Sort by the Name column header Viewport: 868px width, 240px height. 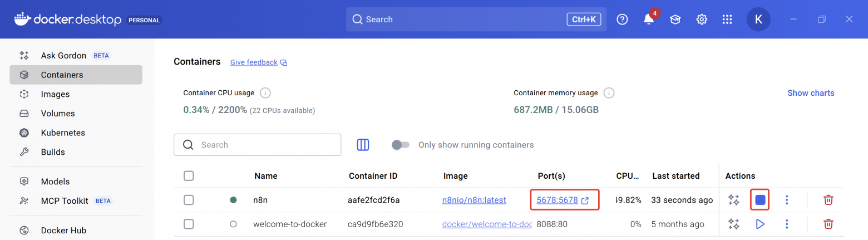[266, 176]
